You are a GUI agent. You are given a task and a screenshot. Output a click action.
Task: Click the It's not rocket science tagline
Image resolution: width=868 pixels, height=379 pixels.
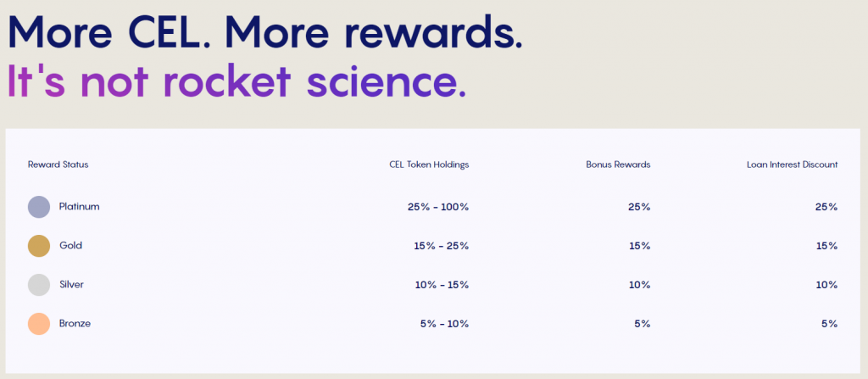point(237,81)
